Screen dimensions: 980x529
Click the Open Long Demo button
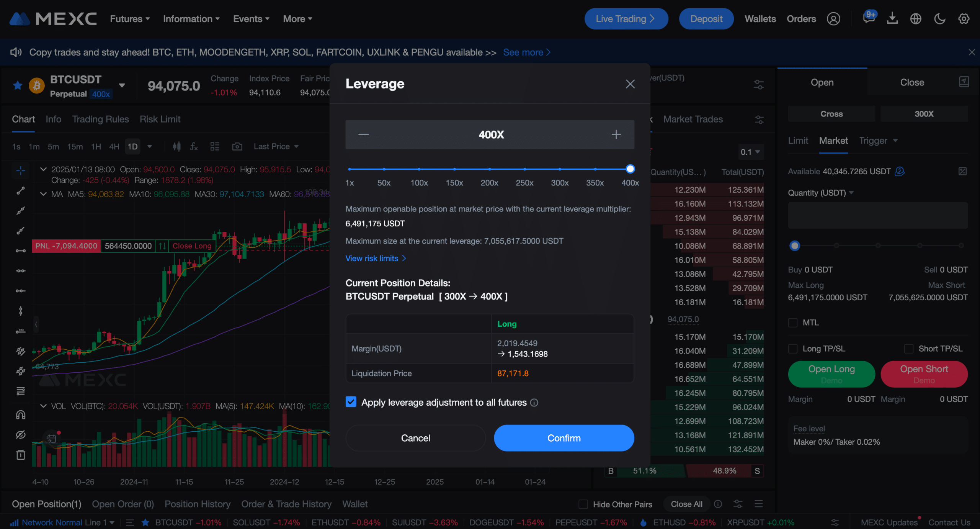(x=831, y=374)
